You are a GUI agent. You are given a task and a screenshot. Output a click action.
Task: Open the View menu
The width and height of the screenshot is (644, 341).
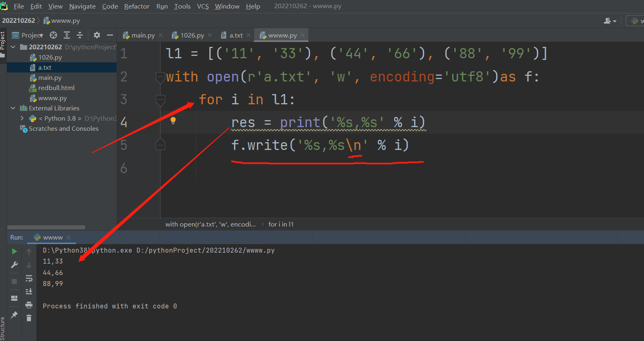(55, 6)
